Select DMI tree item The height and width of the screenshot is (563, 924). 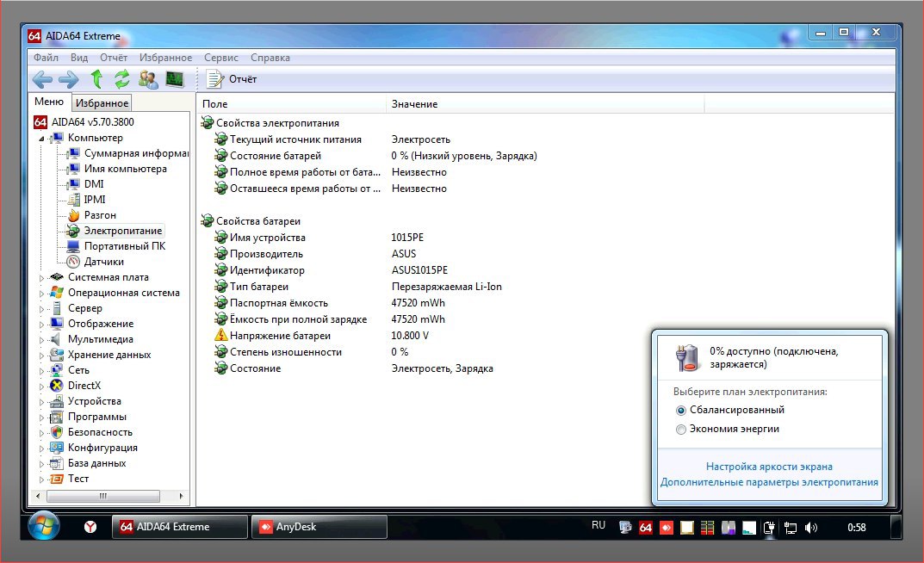click(x=94, y=183)
